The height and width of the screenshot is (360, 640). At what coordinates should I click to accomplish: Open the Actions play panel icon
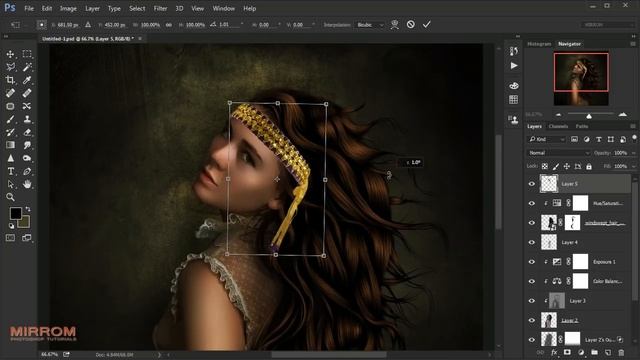point(514,66)
